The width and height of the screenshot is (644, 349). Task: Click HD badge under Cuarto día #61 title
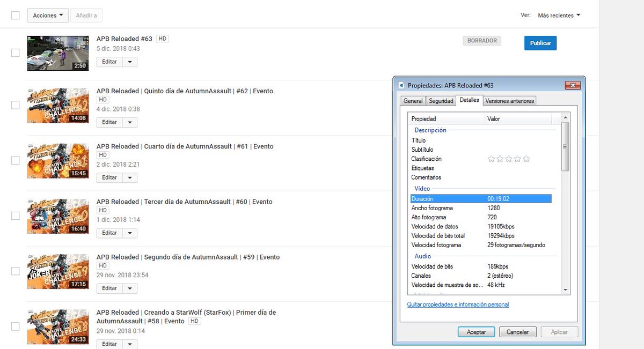(x=103, y=155)
